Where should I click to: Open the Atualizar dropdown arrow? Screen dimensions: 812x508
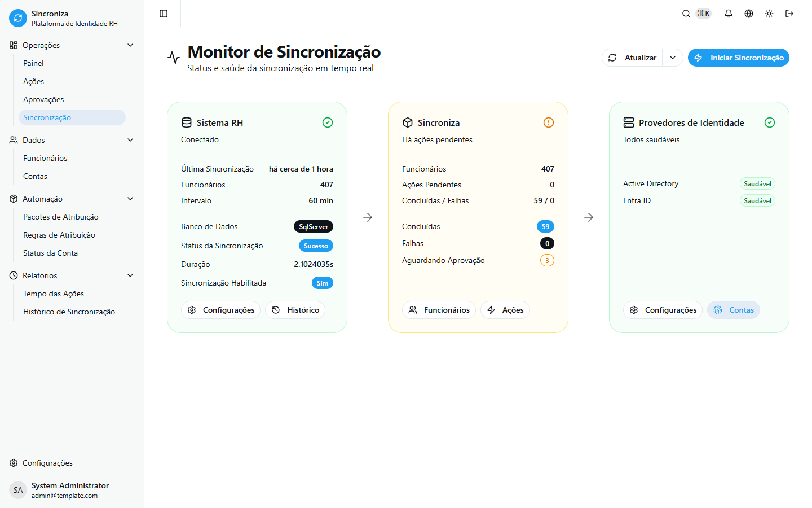click(673, 58)
